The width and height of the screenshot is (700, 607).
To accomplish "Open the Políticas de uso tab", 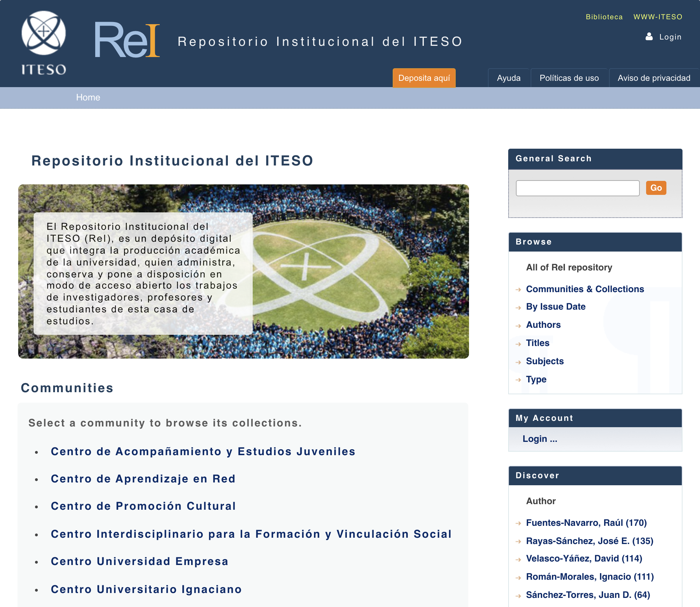I will pyautogui.click(x=569, y=78).
